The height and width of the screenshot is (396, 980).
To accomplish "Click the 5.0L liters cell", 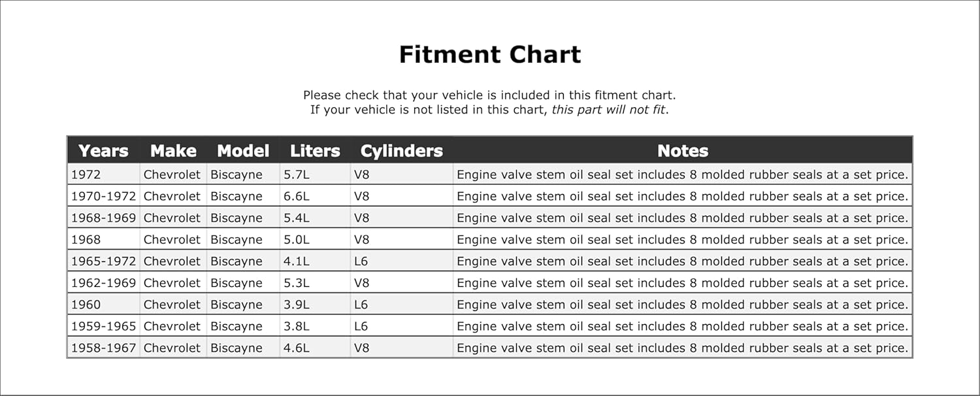I will (297, 239).
